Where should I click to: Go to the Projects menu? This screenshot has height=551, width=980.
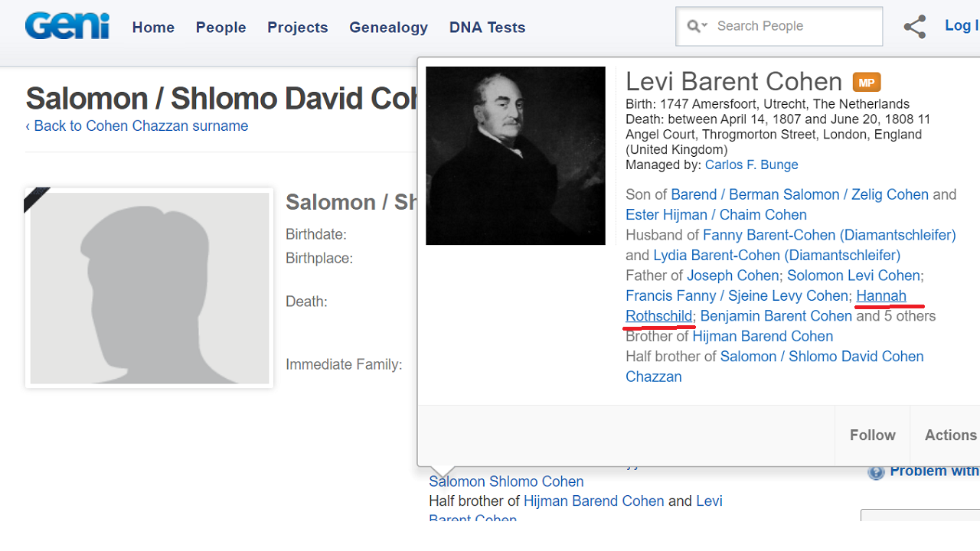(x=297, y=28)
